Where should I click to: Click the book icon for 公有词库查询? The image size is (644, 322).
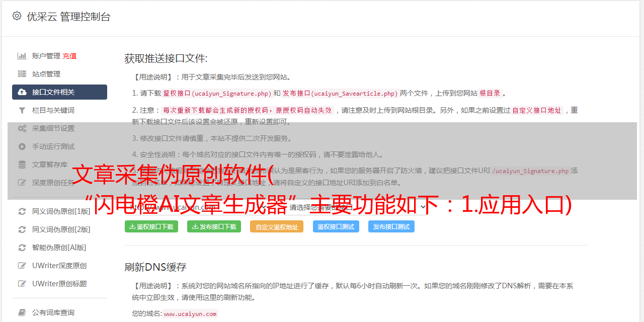[22, 312]
